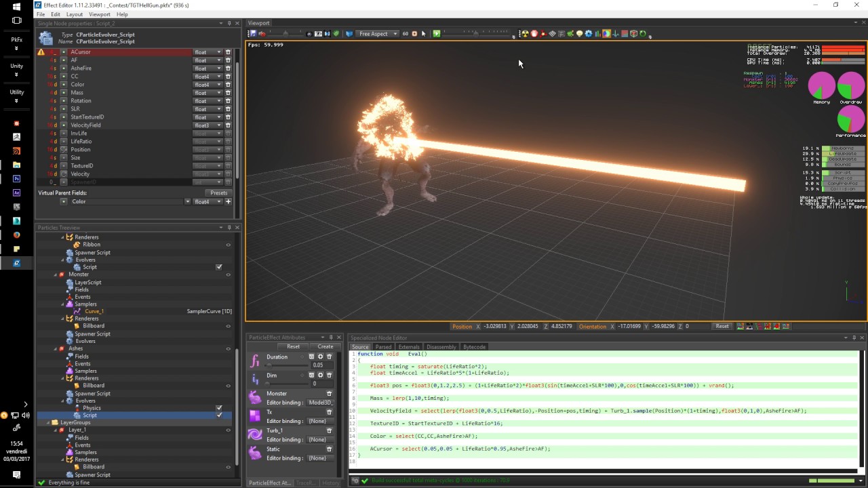Click the Duration attribute slider
The image size is (868, 488).
[x=286, y=365]
